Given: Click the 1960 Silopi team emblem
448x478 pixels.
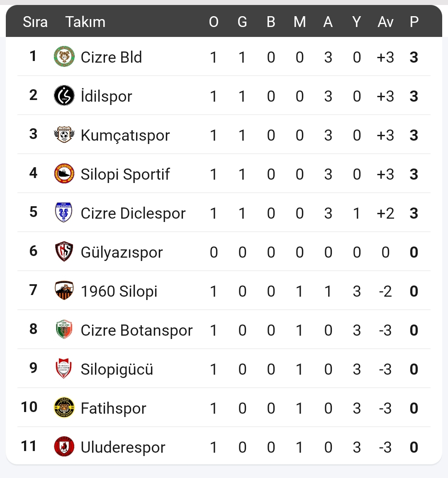Looking at the screenshot, I should [64, 291].
